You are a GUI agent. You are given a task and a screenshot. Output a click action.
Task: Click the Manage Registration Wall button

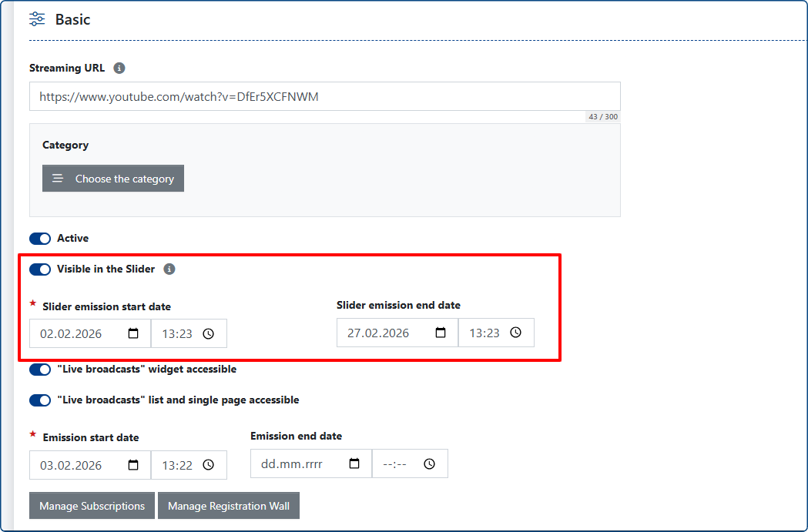pyautogui.click(x=229, y=506)
